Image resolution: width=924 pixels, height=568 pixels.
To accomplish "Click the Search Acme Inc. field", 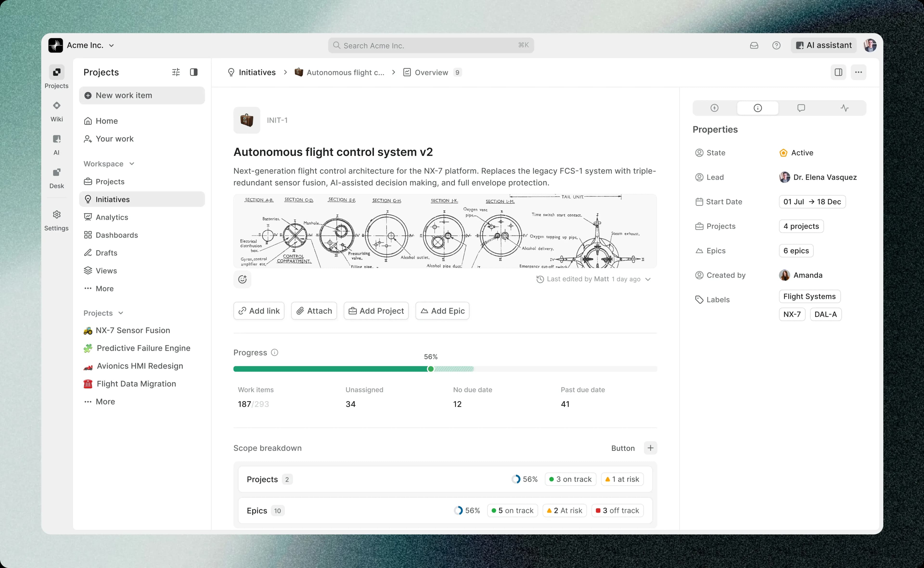I will coord(431,45).
